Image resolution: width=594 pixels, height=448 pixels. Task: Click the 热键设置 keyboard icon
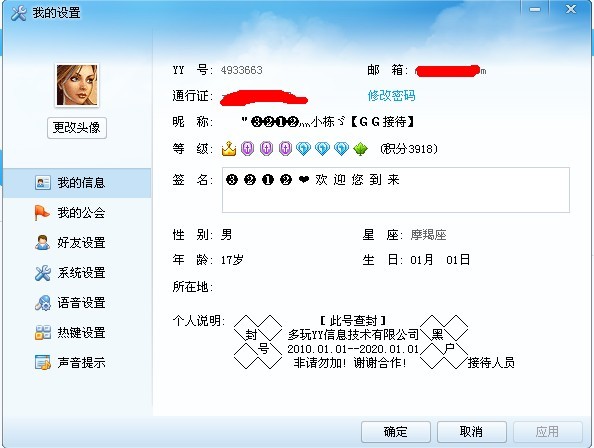43,332
